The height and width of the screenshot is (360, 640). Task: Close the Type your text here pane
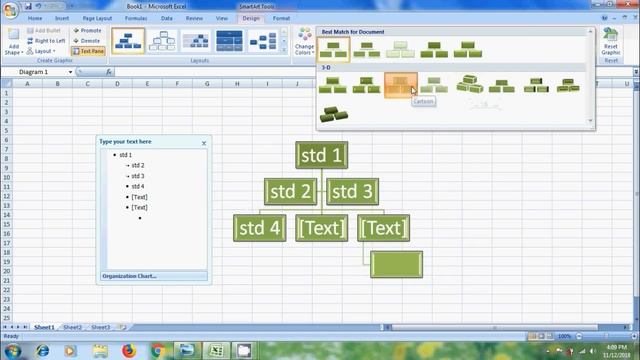pos(204,143)
